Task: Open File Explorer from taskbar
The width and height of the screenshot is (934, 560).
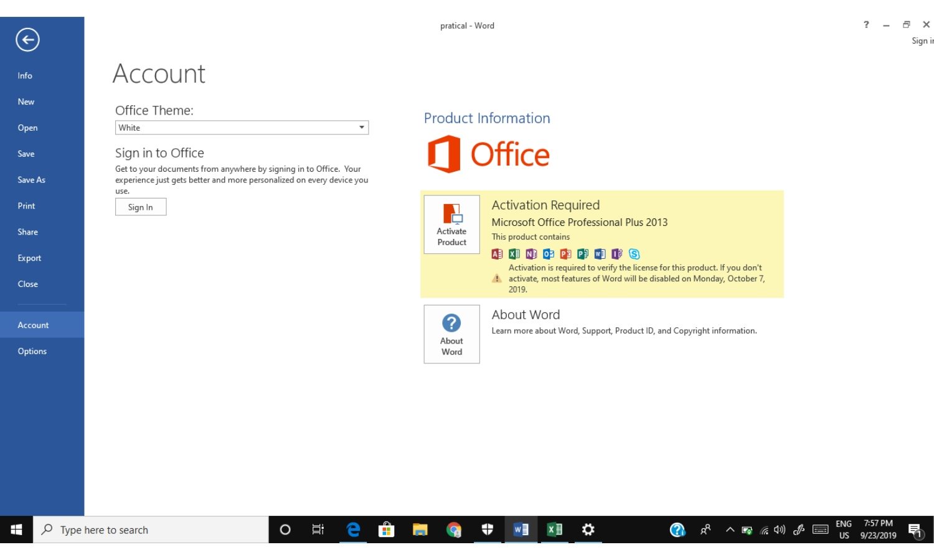Action: (x=420, y=530)
